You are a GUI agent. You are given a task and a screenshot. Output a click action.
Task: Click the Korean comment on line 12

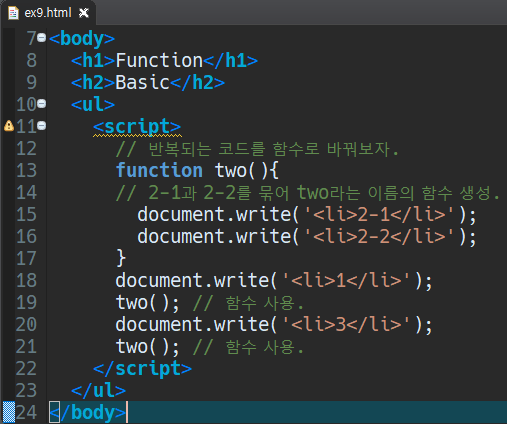[x=257, y=149]
